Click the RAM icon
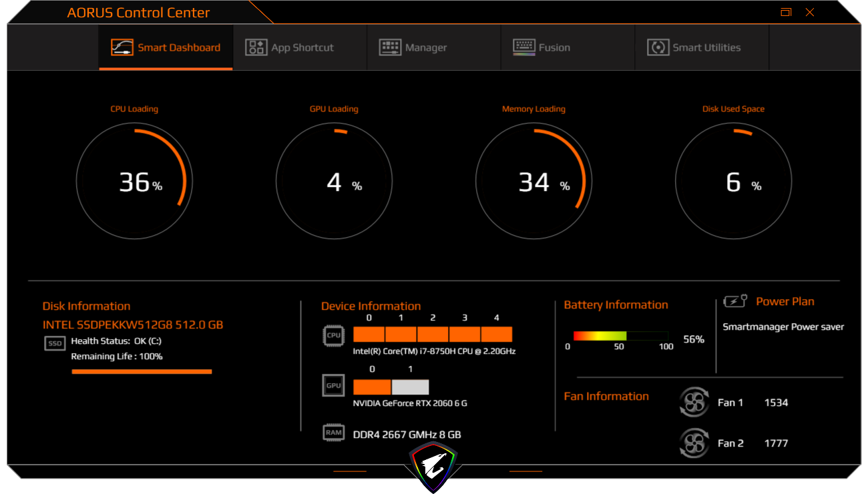The image size is (868, 494). (x=333, y=433)
